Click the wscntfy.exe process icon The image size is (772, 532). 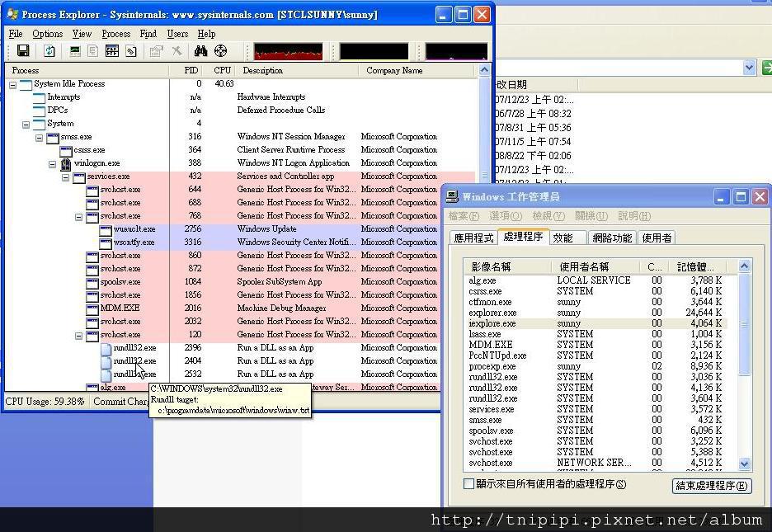(106, 243)
